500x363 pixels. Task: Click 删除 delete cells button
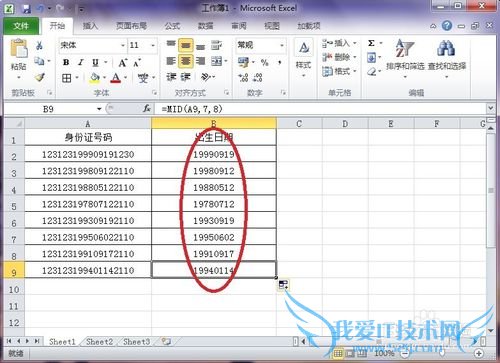coord(339,57)
